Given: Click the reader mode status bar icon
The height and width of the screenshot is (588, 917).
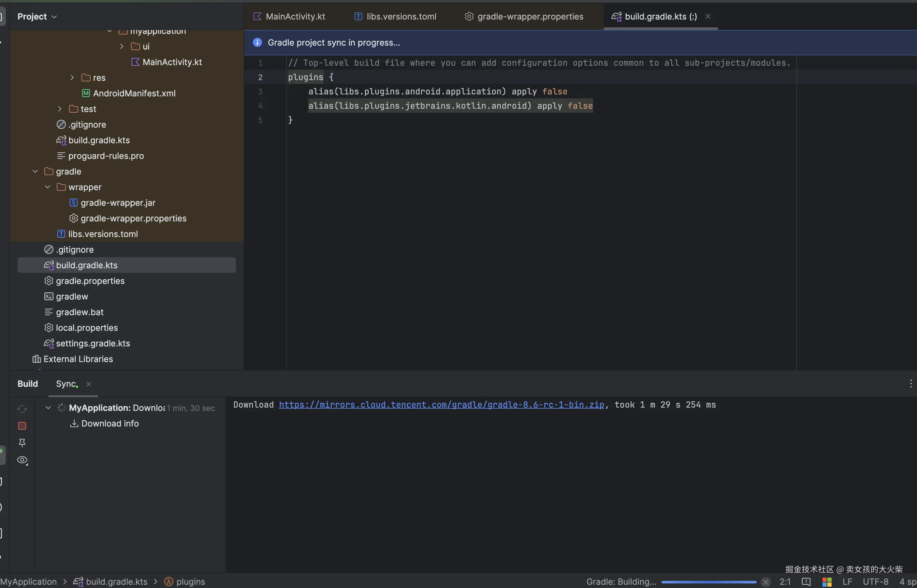Looking at the screenshot, I should pyautogui.click(x=806, y=582).
